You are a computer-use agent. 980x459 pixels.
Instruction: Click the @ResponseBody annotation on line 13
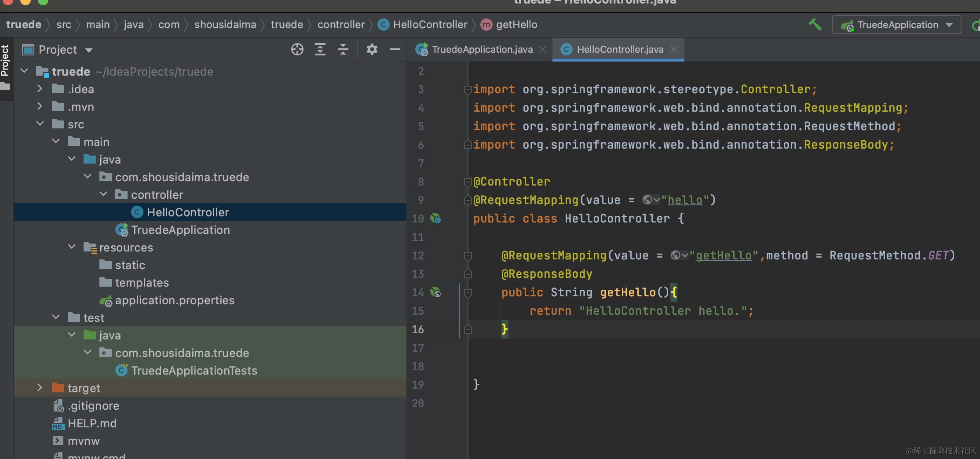[547, 274]
